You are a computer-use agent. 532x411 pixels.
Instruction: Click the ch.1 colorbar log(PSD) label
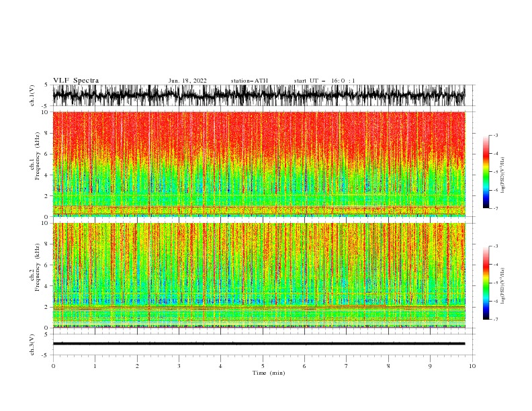tap(503, 175)
